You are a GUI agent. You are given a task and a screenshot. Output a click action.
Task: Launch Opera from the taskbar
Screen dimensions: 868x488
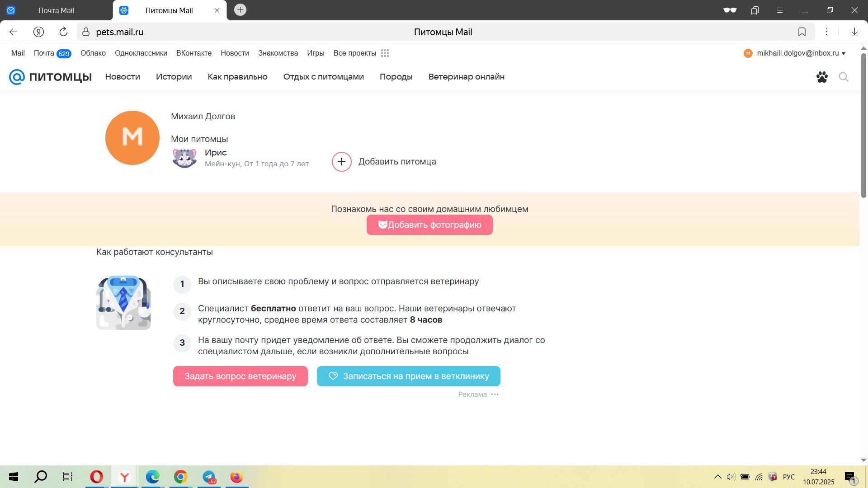click(96, 477)
